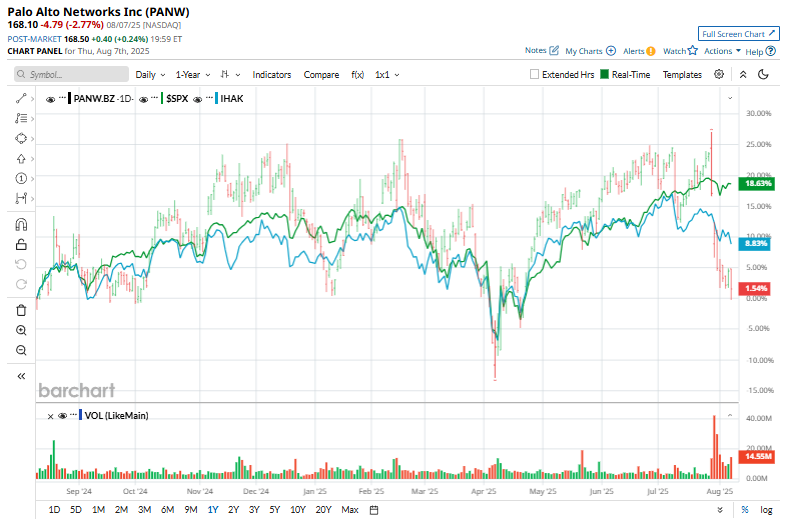Select the arrow marker tool
The width and height of the screenshot is (787, 527).
tap(21, 159)
